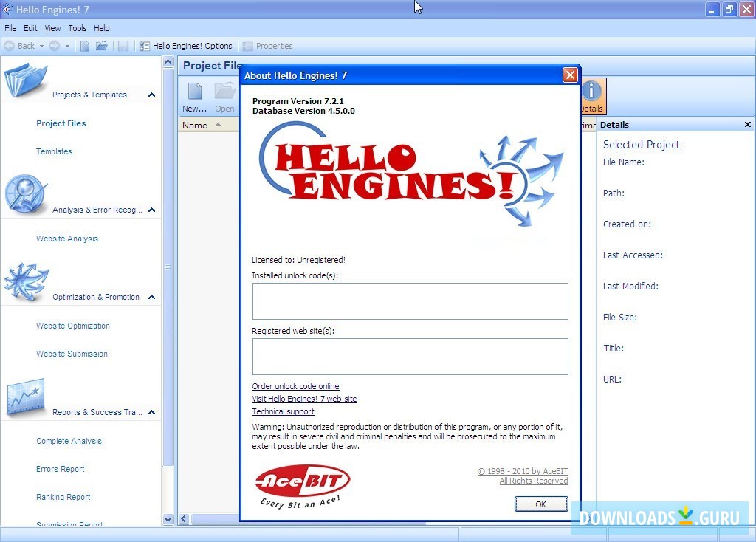Click the Optimization & Promotion spiral icon
This screenshot has width=756, height=542.
tap(27, 281)
